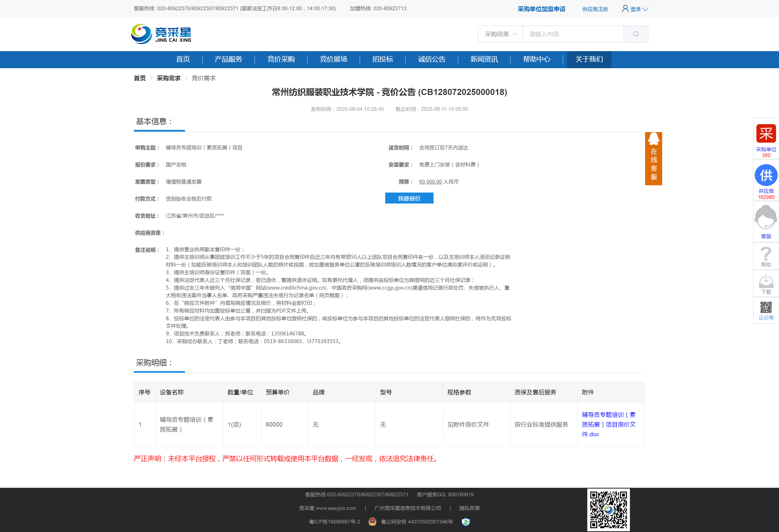The image size is (779, 532).
Task: Click the 帮助 question mark icon
Action: pyautogui.click(x=766, y=254)
